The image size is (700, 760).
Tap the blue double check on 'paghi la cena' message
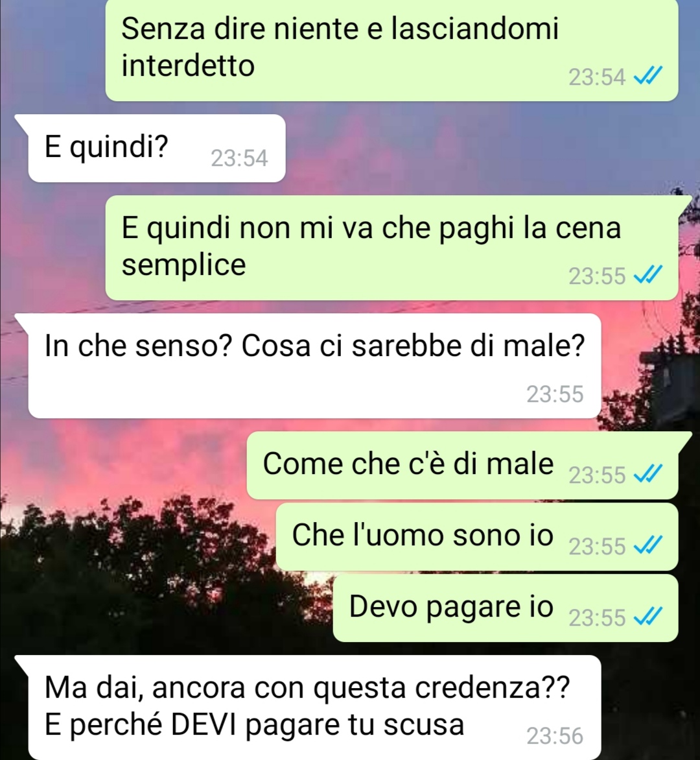[x=648, y=276]
